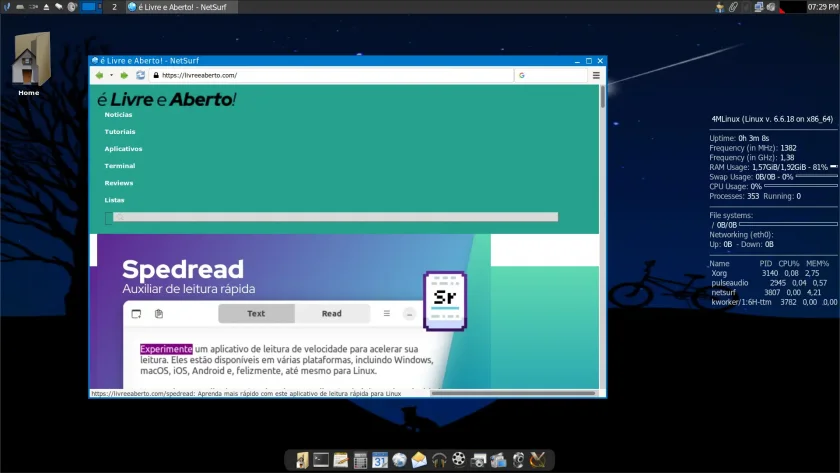
Task: Open the Notícias menu item
Action: (x=118, y=115)
